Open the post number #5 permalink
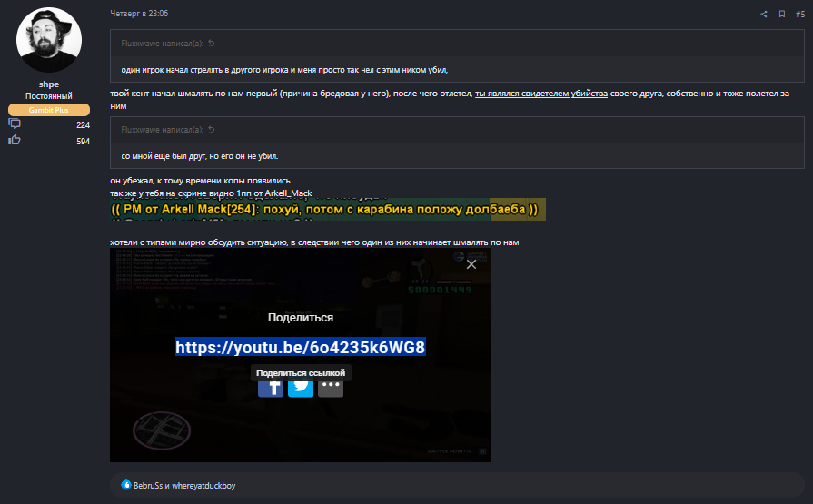This screenshot has height=504, width=813. click(799, 15)
